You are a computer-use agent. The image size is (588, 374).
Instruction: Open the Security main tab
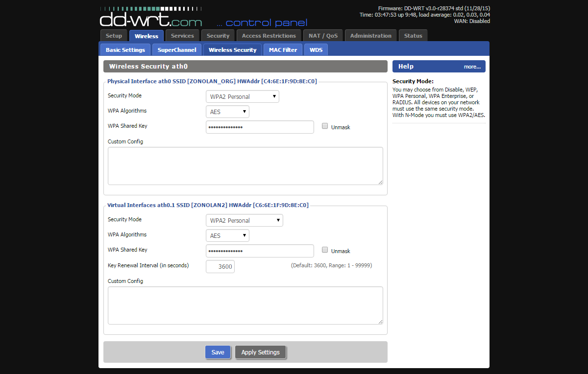[218, 36]
